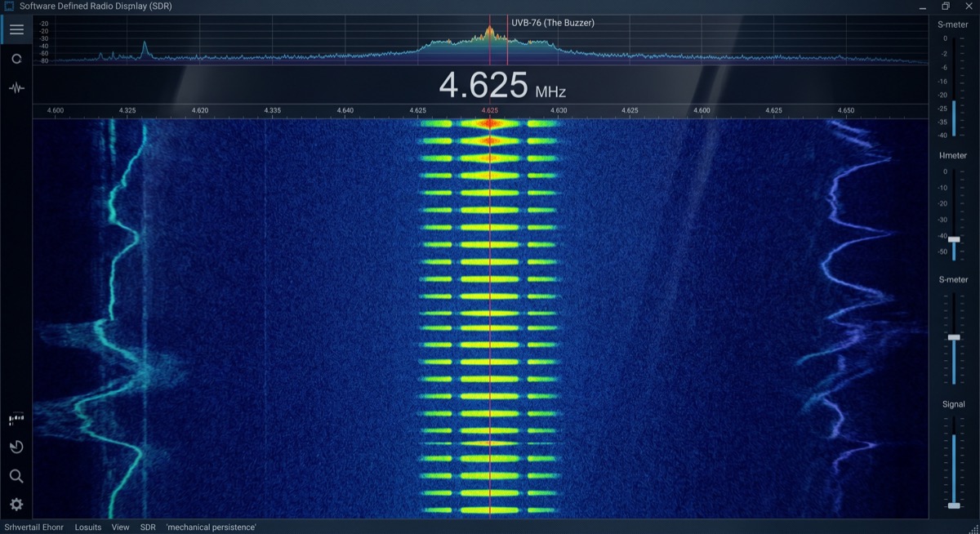Open settings gear icon

point(16,505)
